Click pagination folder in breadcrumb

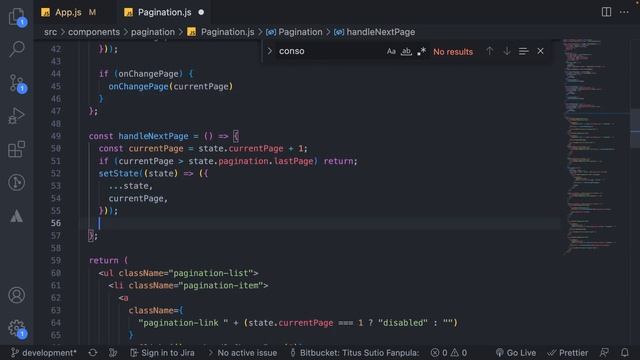click(153, 32)
